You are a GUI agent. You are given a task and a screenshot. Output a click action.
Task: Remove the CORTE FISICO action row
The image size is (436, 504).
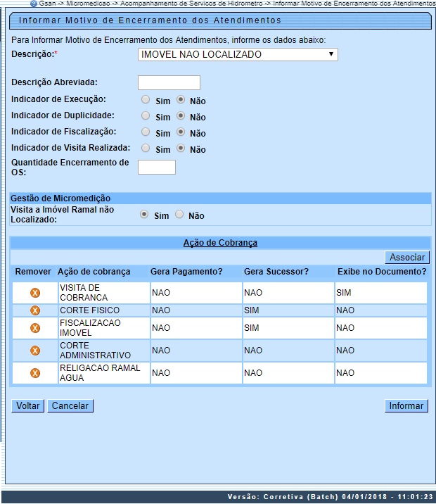(x=34, y=310)
